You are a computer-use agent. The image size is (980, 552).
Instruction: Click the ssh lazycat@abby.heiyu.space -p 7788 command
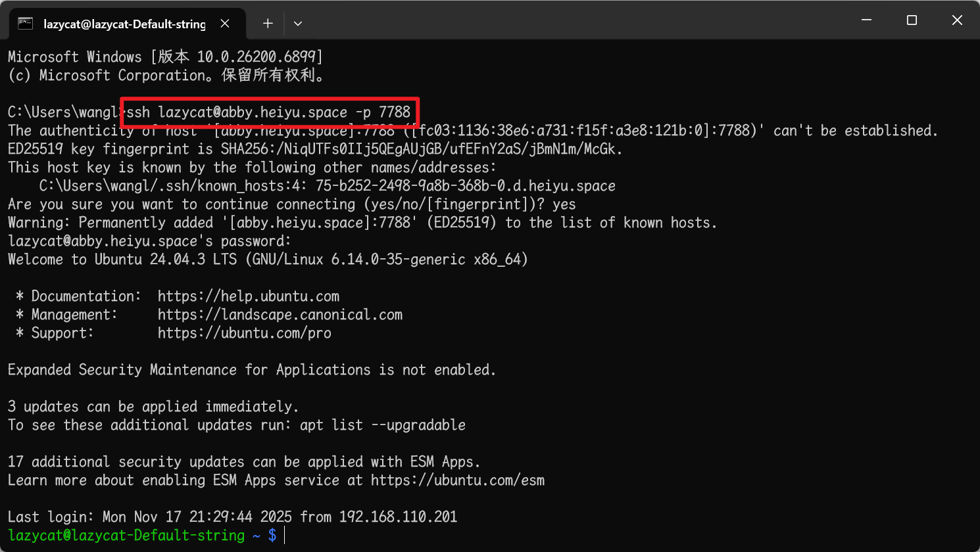click(x=268, y=112)
